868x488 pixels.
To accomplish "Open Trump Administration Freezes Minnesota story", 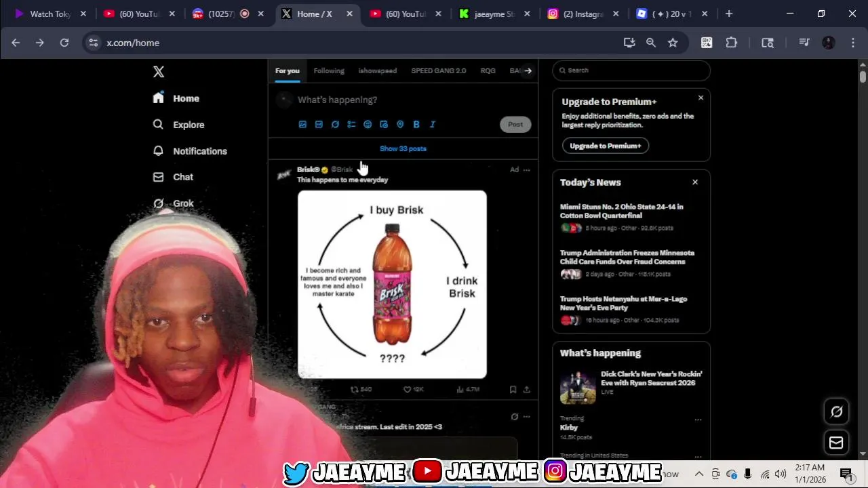I will click(631, 263).
